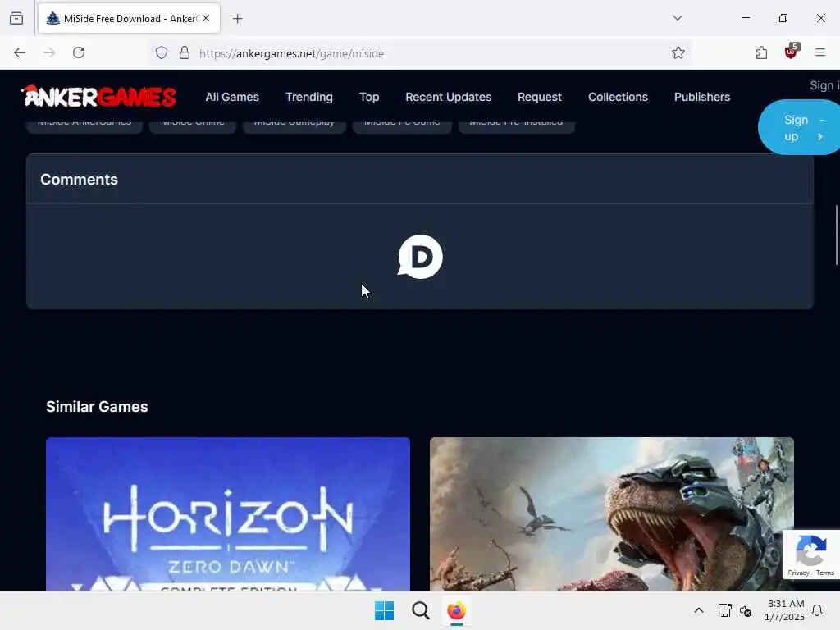Go to AnkerGames home via logo

pos(98,97)
